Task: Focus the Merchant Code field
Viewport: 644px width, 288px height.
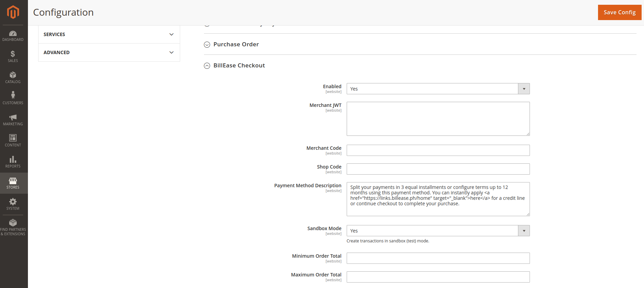Action: click(x=438, y=150)
